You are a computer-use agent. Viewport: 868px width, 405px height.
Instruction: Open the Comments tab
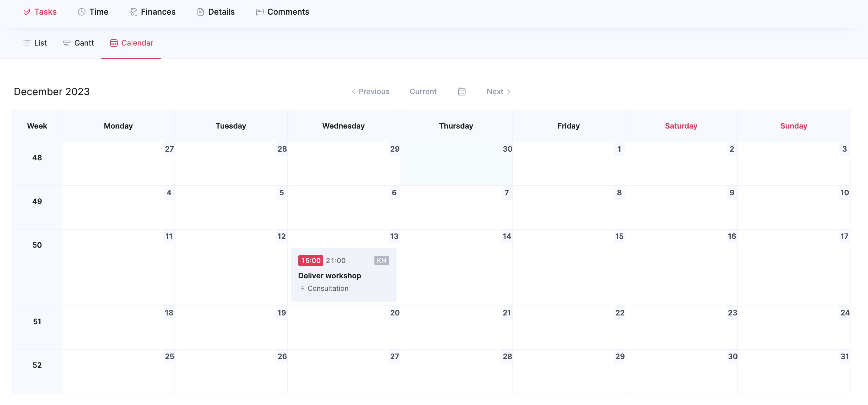click(x=282, y=12)
